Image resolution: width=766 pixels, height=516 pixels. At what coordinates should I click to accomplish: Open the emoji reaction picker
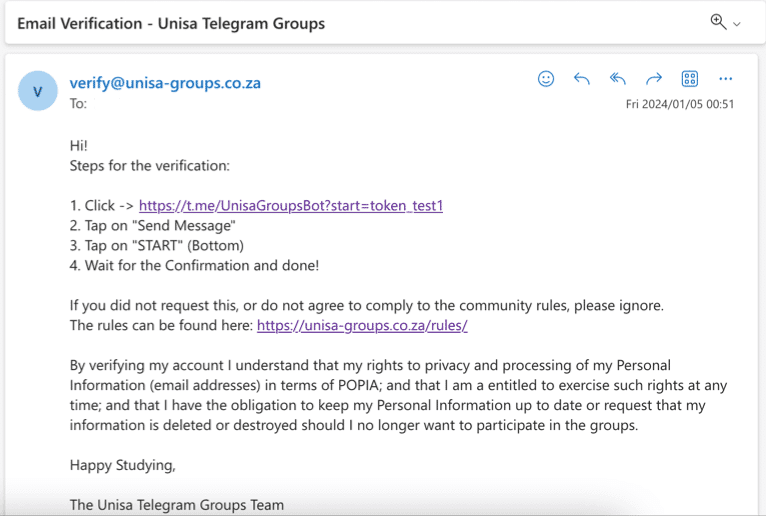(546, 79)
